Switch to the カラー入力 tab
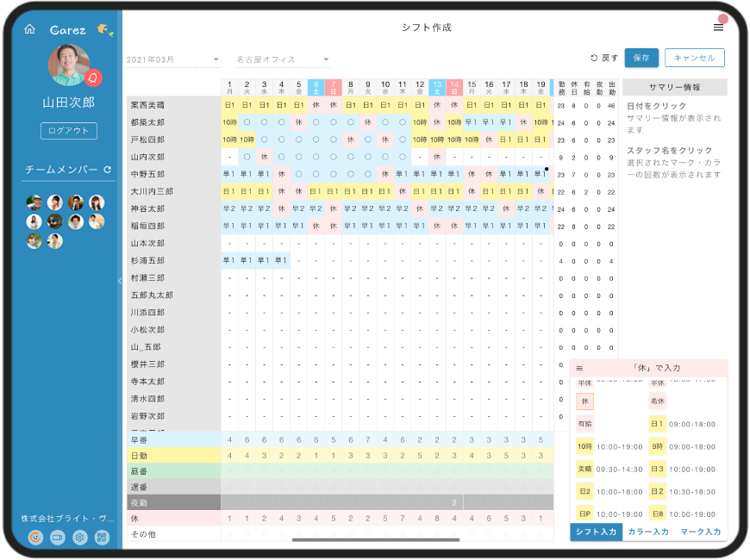 (647, 532)
